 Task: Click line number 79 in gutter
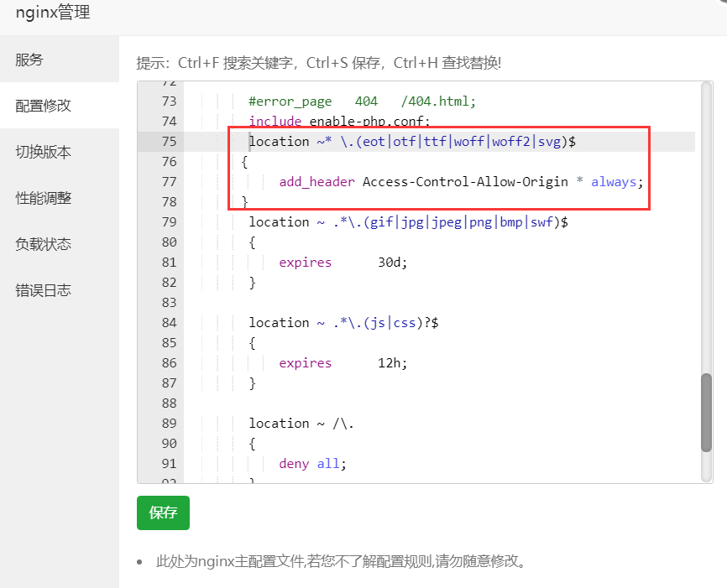point(167,221)
